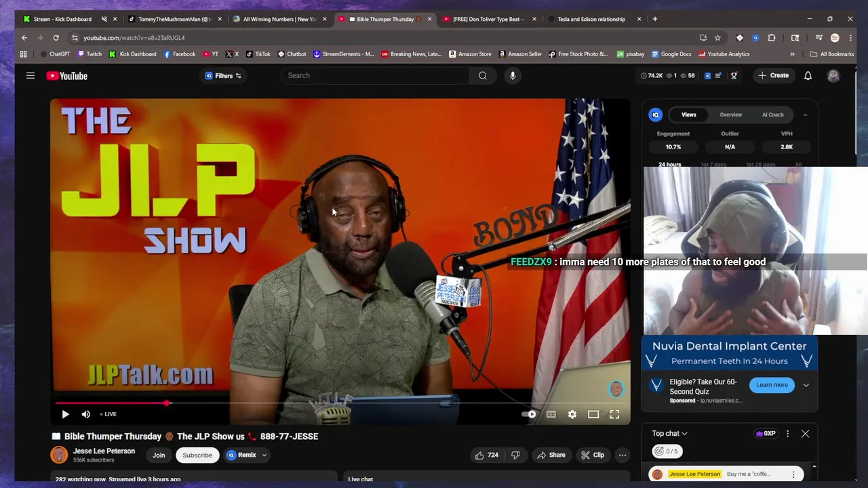Bookmark this page with the star icon

pyautogui.click(x=717, y=38)
